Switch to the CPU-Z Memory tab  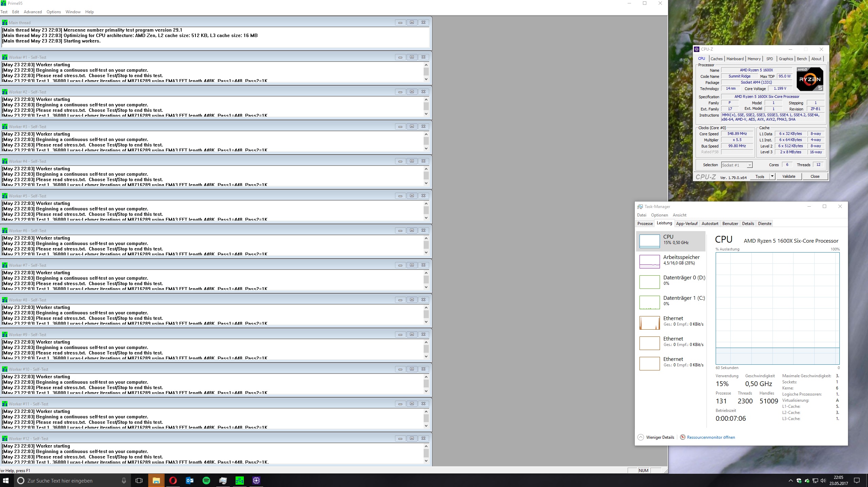tap(754, 59)
